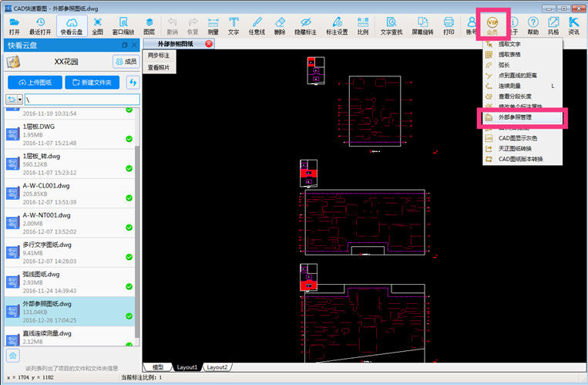Close the 外部参照图纸 drawing tab
This screenshot has width=588, height=385.
tap(209, 44)
